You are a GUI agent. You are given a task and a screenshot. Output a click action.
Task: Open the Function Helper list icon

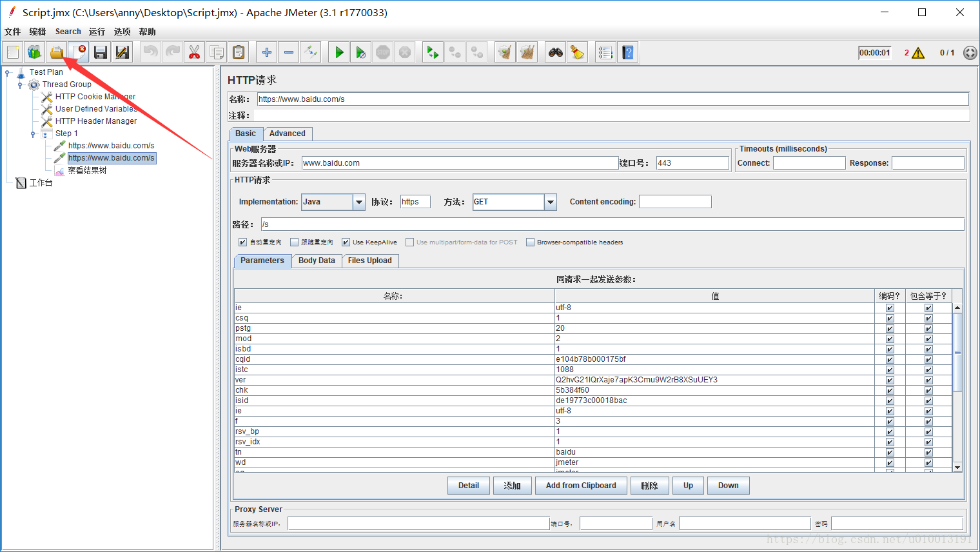pos(605,52)
